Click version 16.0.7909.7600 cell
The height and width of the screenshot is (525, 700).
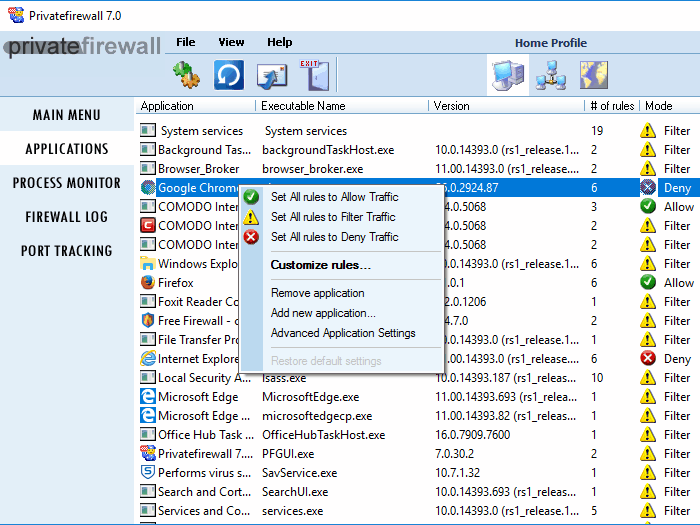[x=472, y=435]
